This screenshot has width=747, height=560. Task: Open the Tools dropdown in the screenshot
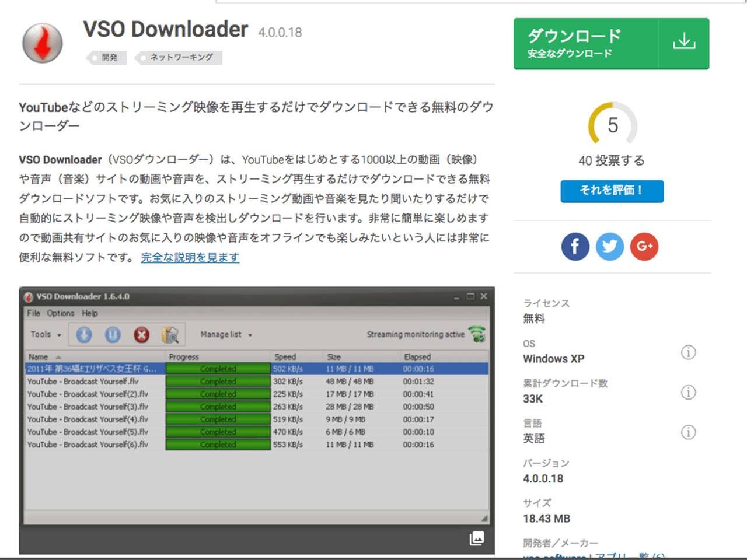pos(46,334)
